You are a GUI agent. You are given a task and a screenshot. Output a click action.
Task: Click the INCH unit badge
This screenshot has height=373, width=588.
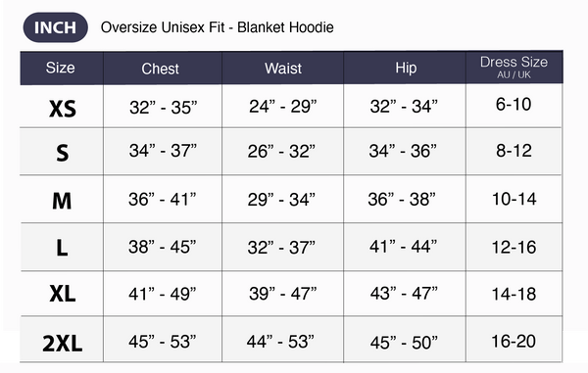[x=56, y=27]
